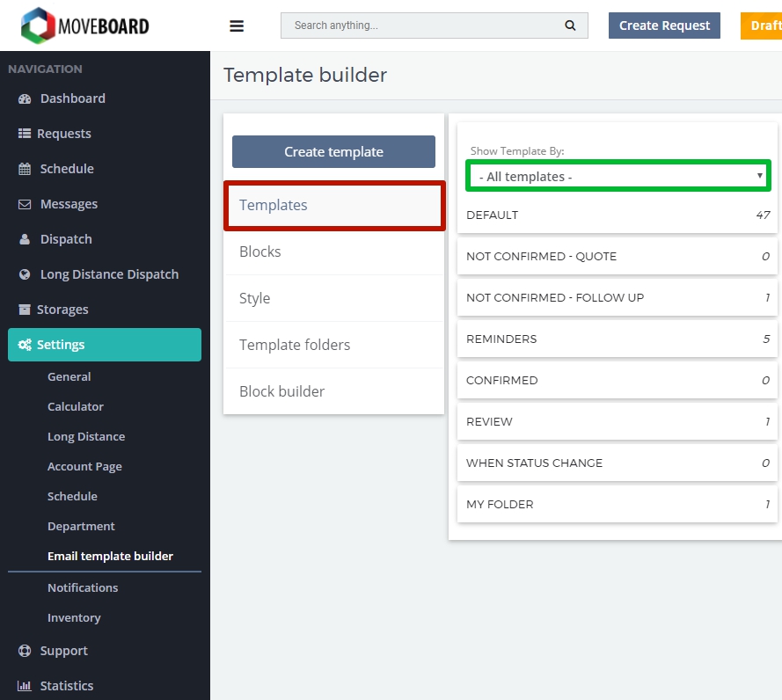The width and height of the screenshot is (782, 700).
Task: Click the orange Draft button
Action: click(x=762, y=26)
